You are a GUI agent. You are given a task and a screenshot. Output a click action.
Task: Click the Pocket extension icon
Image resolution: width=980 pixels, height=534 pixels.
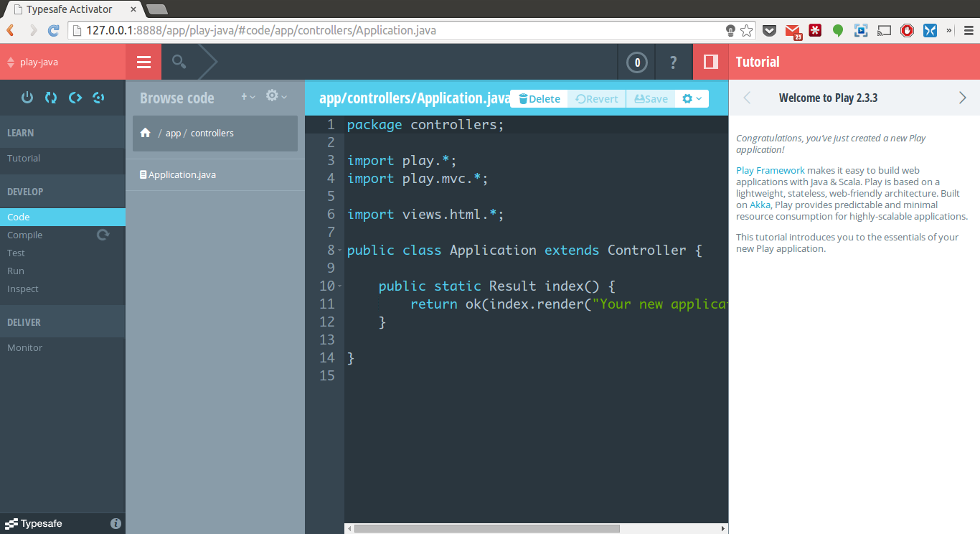(x=769, y=30)
